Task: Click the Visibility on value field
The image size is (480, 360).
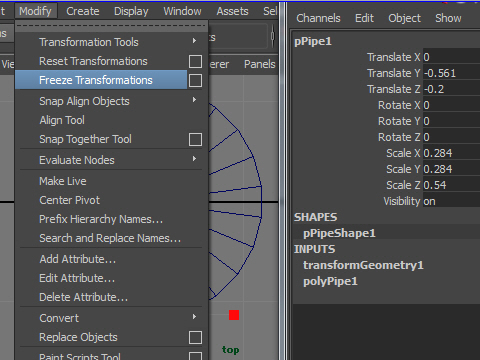Action: 451,201
